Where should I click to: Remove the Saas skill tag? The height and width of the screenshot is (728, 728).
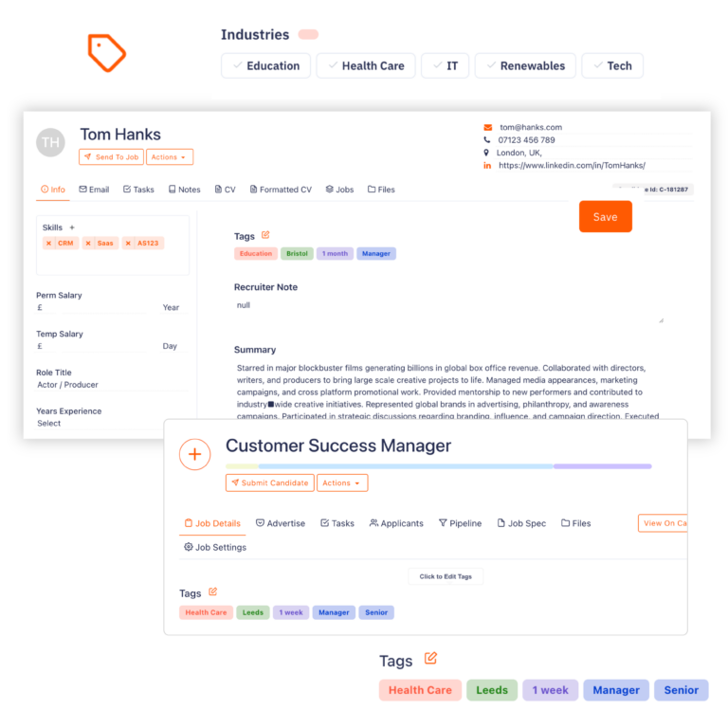(88, 244)
